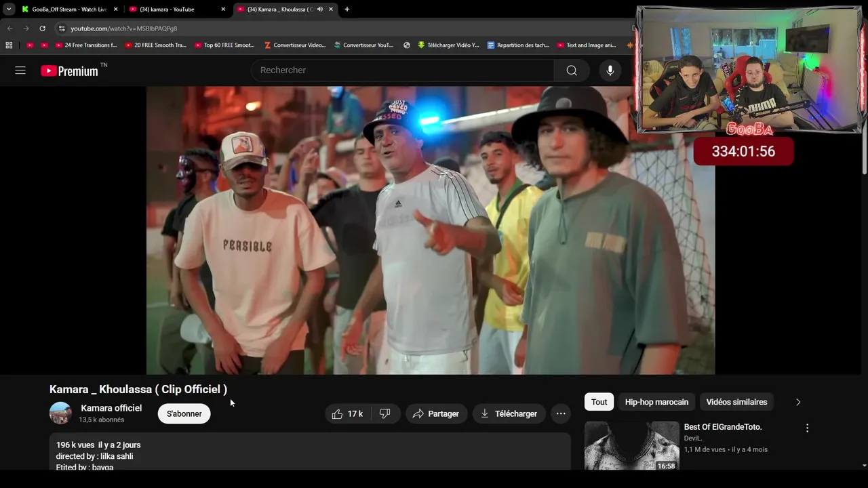Screen dimensions: 868x488
Task: Open Best Of ElGrandeToto video thumbnail
Action: [x=632, y=445]
